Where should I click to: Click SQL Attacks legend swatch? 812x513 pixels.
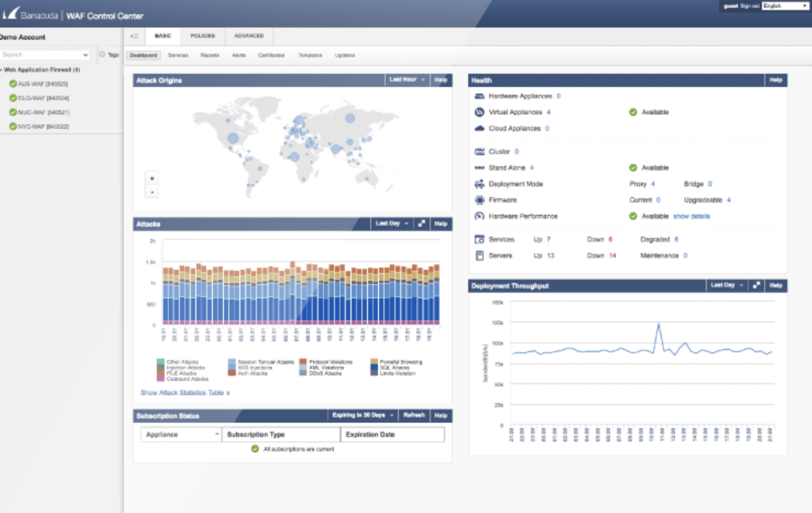(x=374, y=368)
